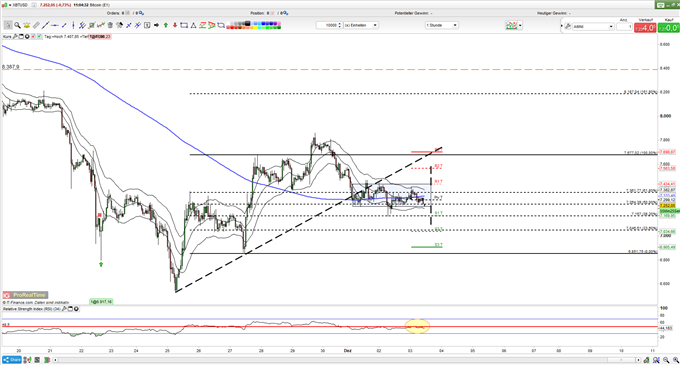The height and width of the screenshot is (365, 680).
Task: Click the alarm bell icon
Action: coord(26,25)
